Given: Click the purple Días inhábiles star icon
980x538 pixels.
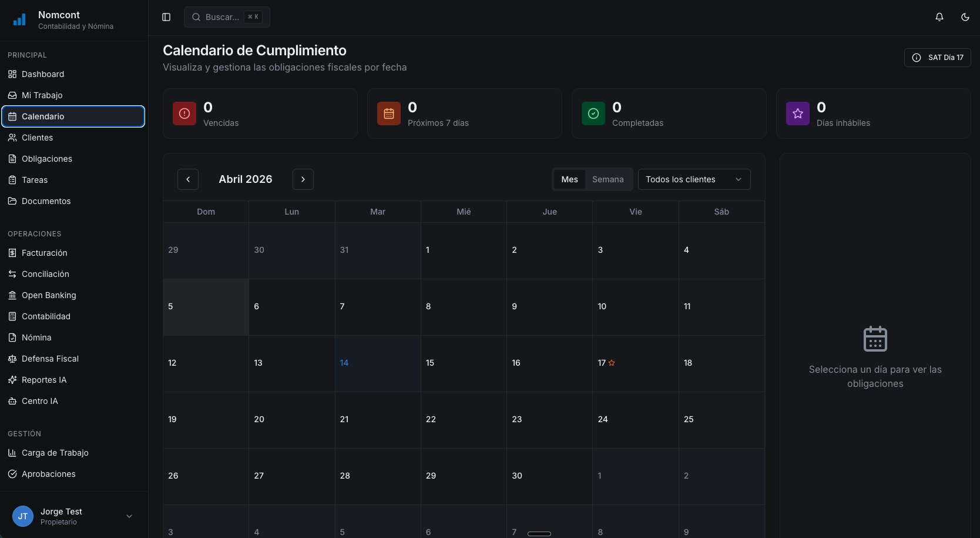Looking at the screenshot, I should pyautogui.click(x=798, y=113).
